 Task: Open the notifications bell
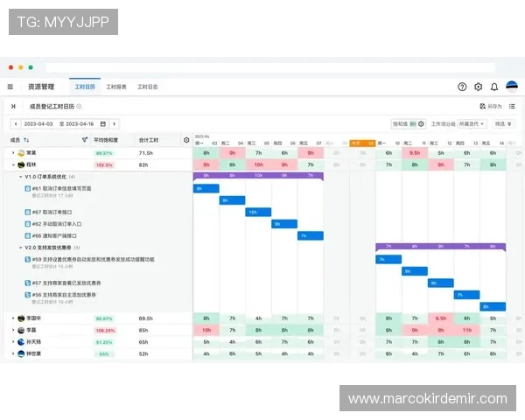[493, 87]
